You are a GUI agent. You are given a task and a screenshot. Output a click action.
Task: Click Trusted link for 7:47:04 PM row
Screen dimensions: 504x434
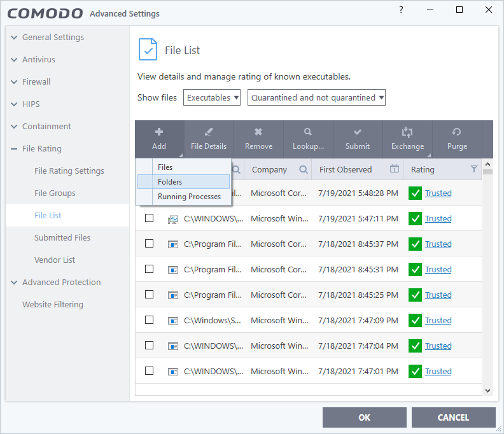438,346
